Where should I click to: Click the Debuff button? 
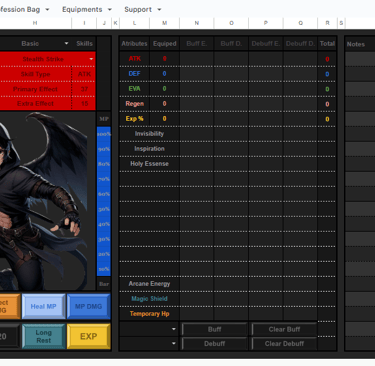(215, 344)
